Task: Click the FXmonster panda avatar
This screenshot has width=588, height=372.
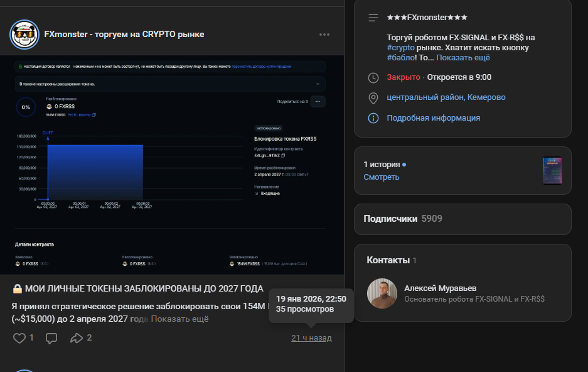Action: click(24, 35)
